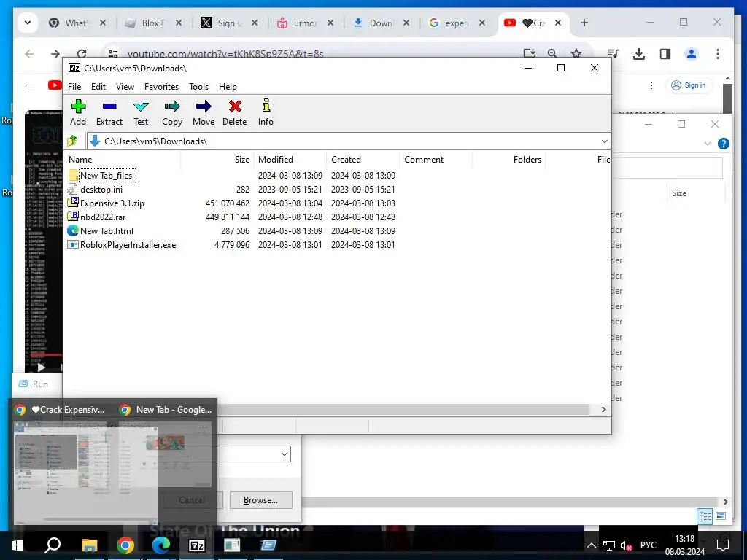
Task: Switch Explorer to details view icon
Action: [x=705, y=516]
